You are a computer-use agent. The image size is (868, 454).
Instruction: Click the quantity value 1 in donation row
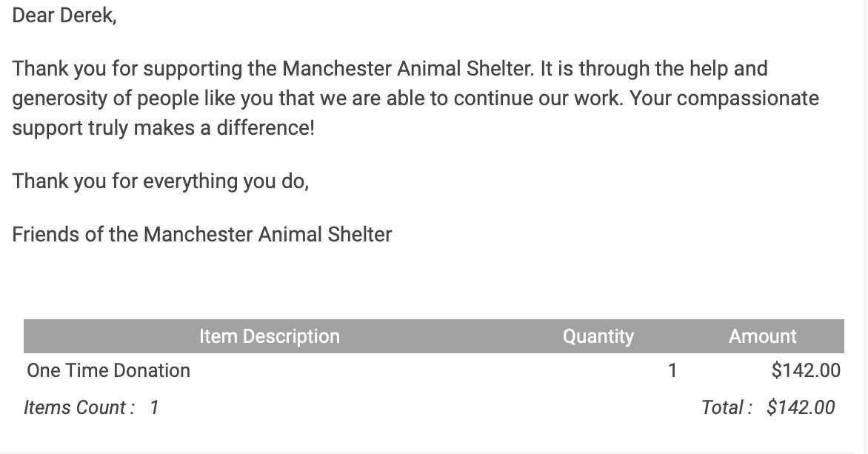(672, 370)
